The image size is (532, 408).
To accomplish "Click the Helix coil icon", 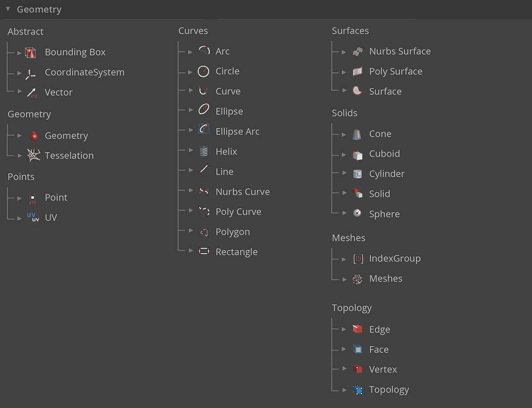I will pyautogui.click(x=203, y=151).
